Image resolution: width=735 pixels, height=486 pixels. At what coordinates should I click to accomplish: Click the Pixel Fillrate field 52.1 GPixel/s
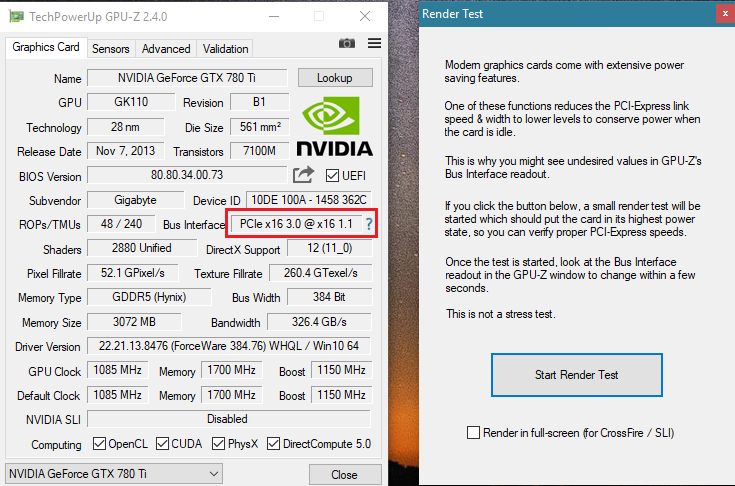click(133, 273)
